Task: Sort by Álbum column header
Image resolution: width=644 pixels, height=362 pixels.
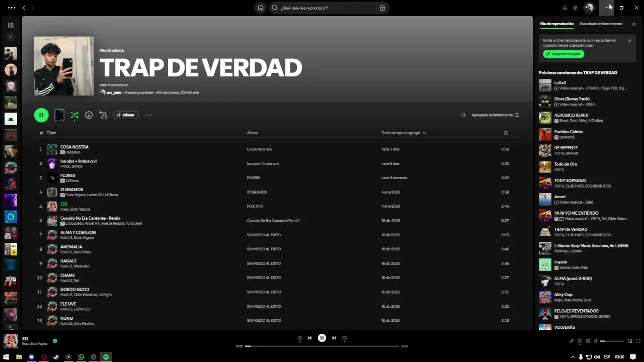Action: pos(252,133)
